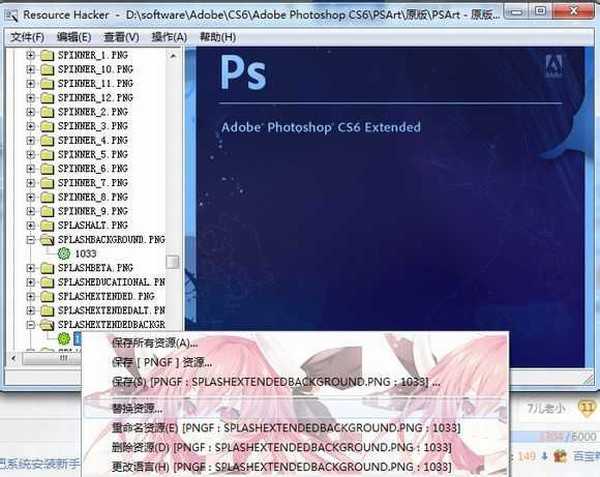Open the 帮助(H) menu
600x477 pixels.
pyautogui.click(x=217, y=37)
